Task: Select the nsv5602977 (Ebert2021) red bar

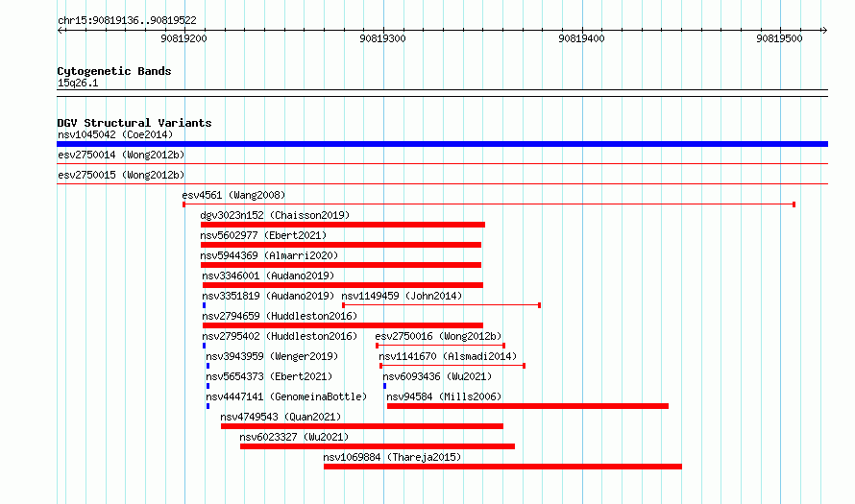Action: click(341, 245)
